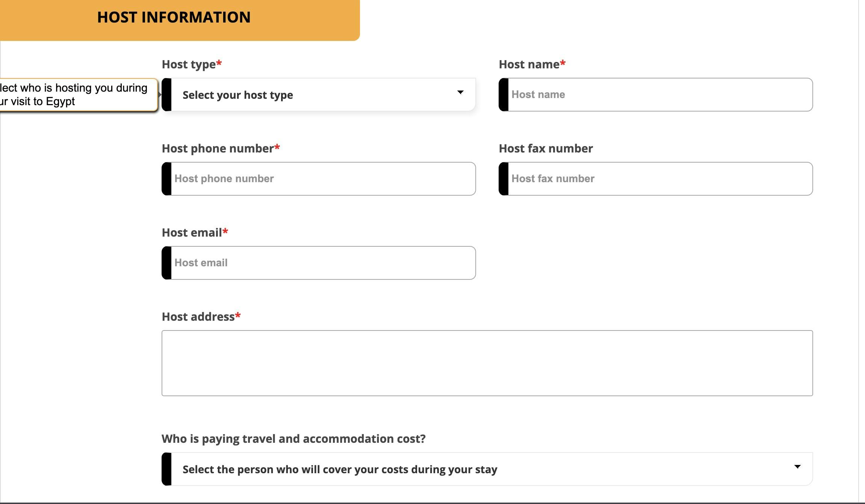Click the "Host name" field label
Screen dimensions: 865x504
point(529,65)
